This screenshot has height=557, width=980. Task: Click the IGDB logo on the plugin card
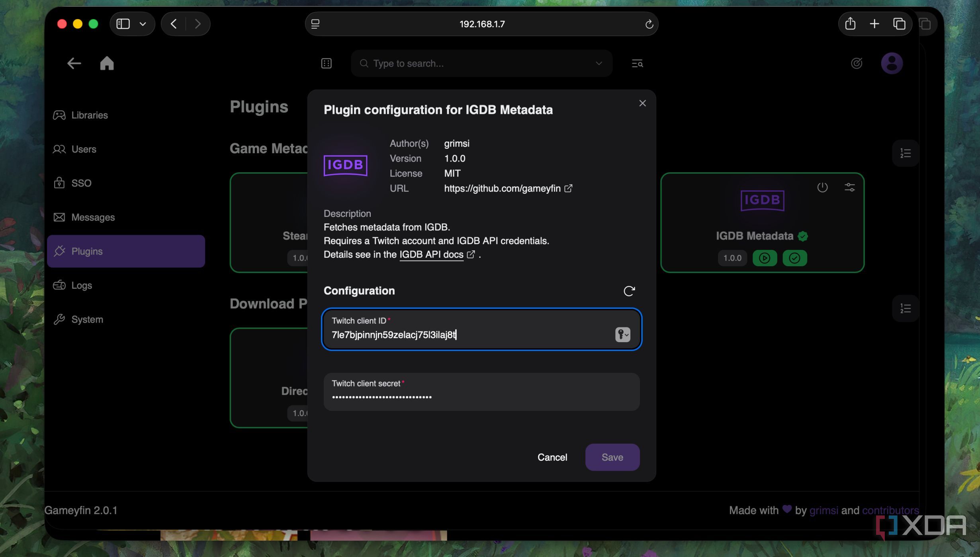click(762, 200)
